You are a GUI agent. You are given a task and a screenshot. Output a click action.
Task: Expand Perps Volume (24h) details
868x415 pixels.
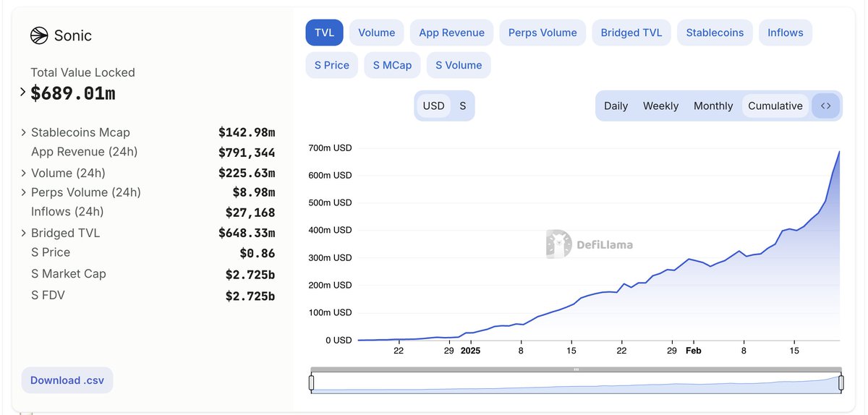pos(24,192)
